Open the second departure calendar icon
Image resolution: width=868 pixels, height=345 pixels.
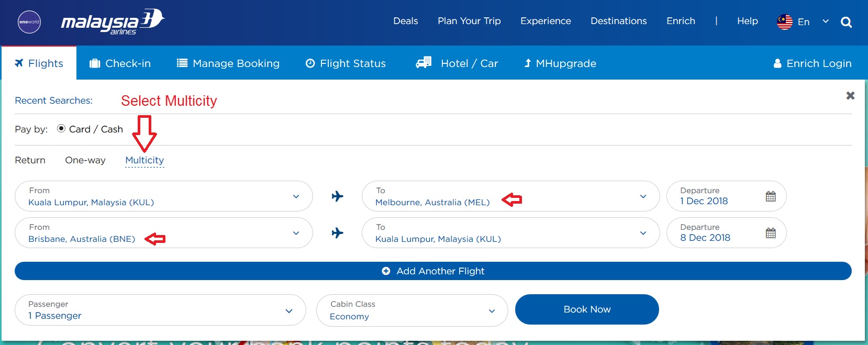click(771, 233)
